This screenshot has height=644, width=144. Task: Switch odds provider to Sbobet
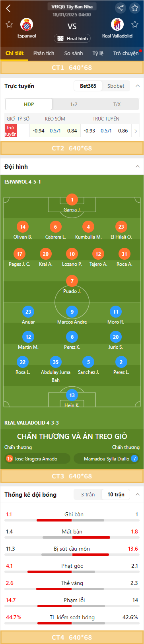pos(116,86)
